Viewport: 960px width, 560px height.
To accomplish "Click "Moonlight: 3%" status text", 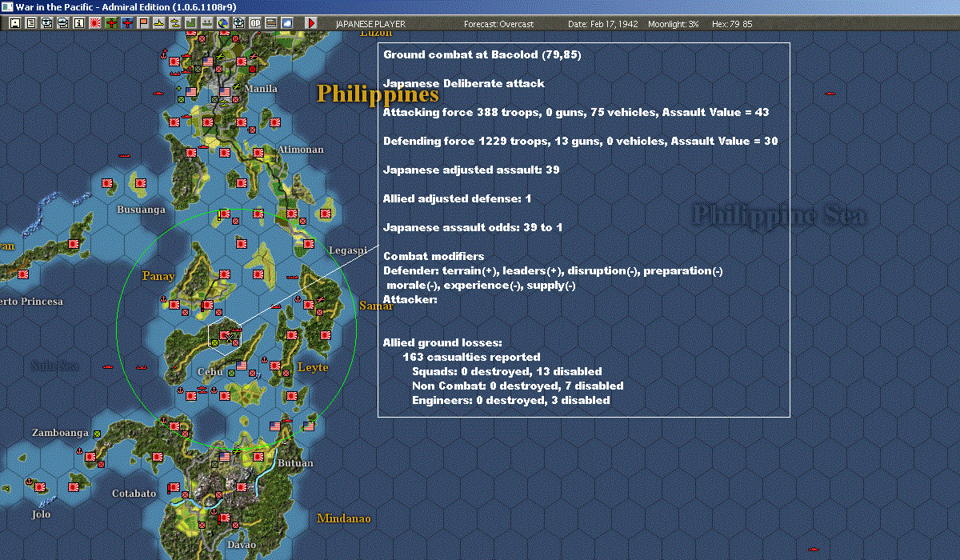I will tap(674, 24).
